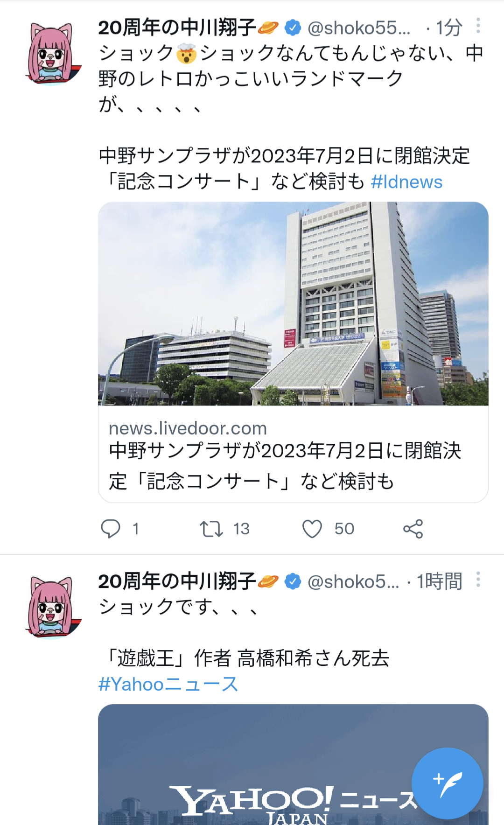Compose a new tweet with floating button
This screenshot has height=825, width=504.
pyautogui.click(x=447, y=783)
